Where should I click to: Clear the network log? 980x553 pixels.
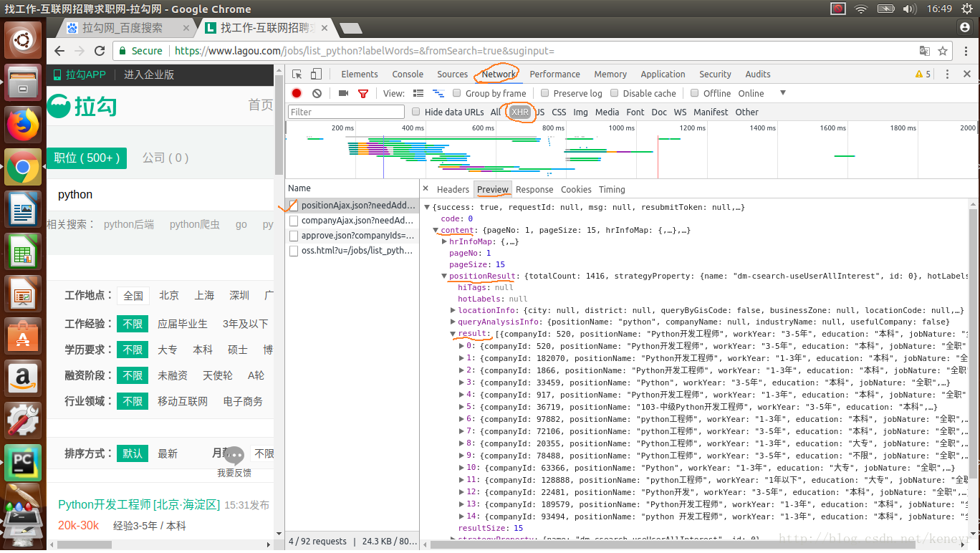tap(317, 93)
